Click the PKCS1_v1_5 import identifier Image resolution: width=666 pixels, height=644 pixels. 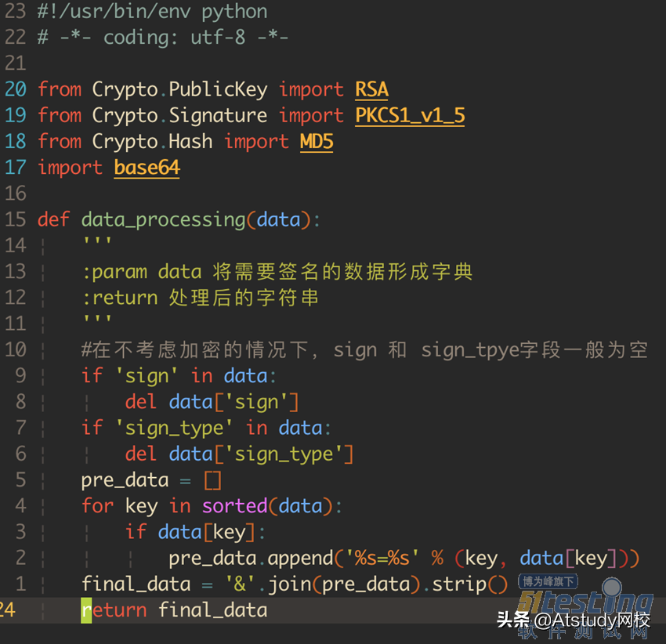[x=410, y=115]
